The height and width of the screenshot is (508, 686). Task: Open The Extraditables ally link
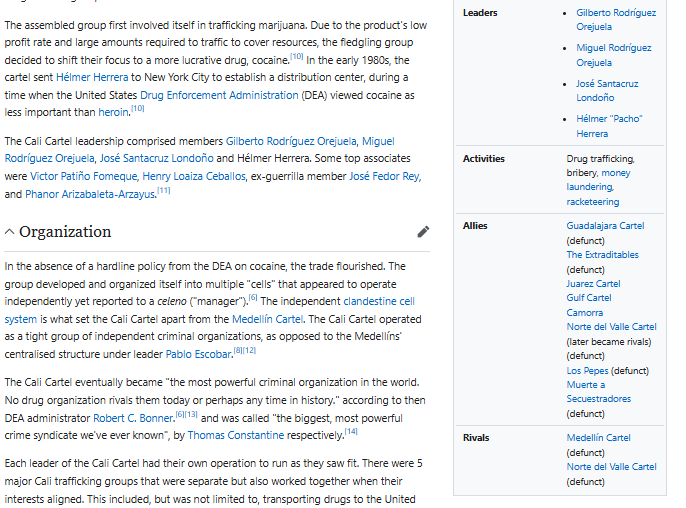coord(602,255)
